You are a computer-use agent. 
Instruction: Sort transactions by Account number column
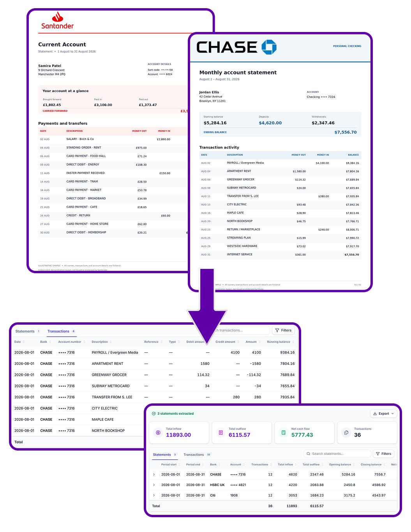point(72,342)
